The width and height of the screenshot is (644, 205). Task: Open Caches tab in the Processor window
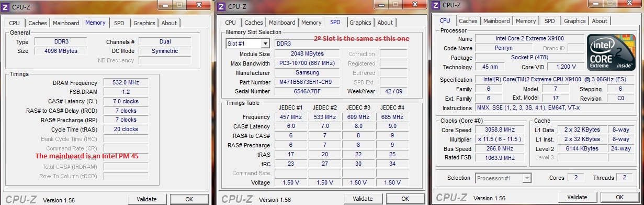[468, 21]
